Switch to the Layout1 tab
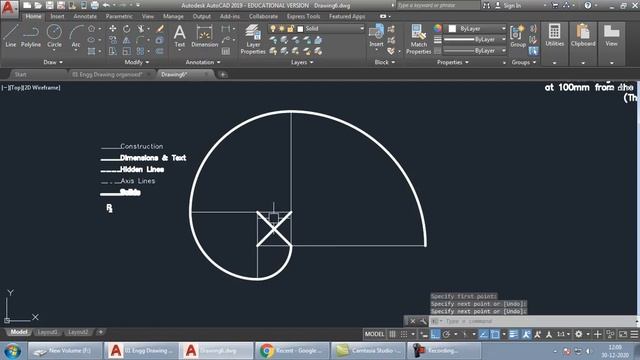Screen dimensions: 640x360 pos(47,332)
